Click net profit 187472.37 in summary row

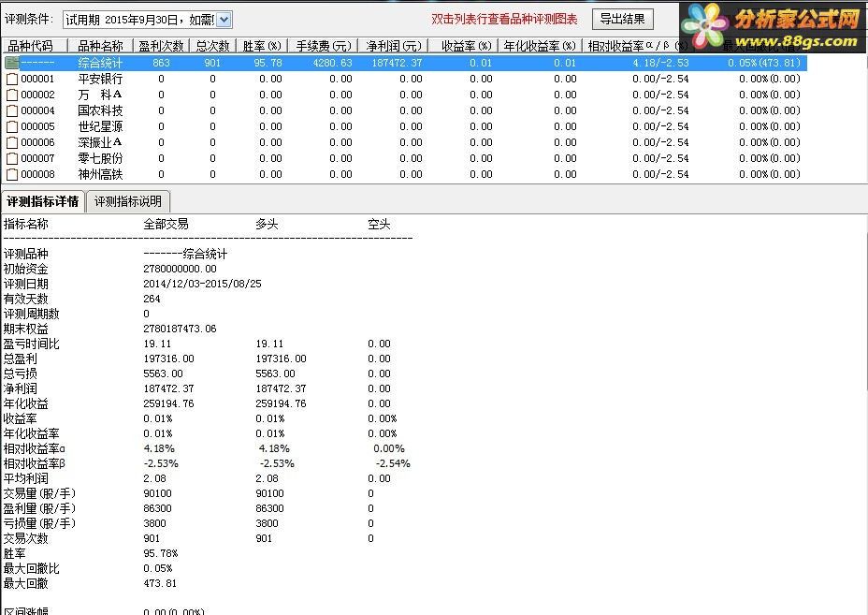point(397,63)
